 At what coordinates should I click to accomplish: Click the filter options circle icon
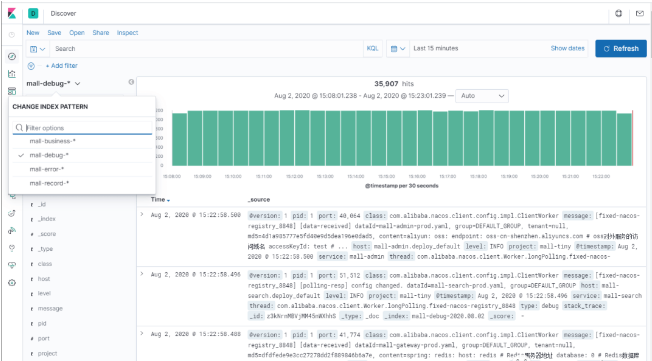coord(31,66)
